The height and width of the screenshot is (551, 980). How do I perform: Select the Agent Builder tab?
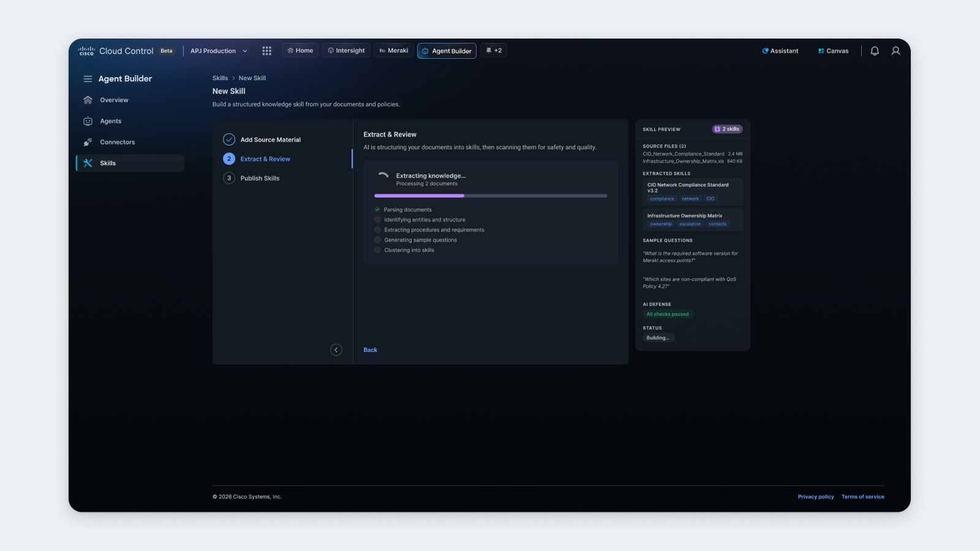tap(447, 51)
